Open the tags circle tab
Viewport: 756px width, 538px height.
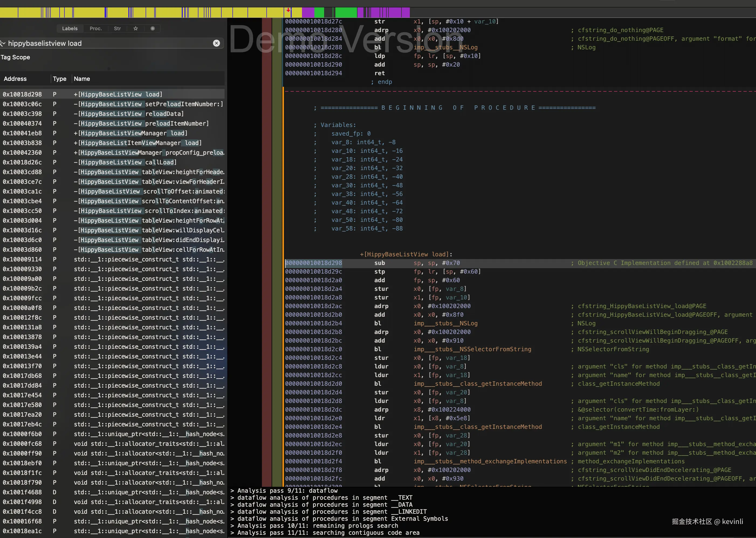152,29
